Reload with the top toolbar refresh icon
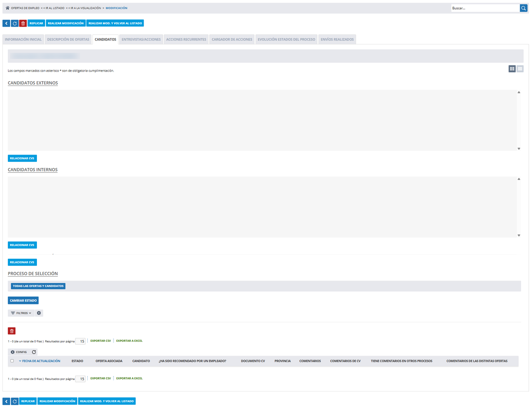532x407 pixels. (x=15, y=23)
